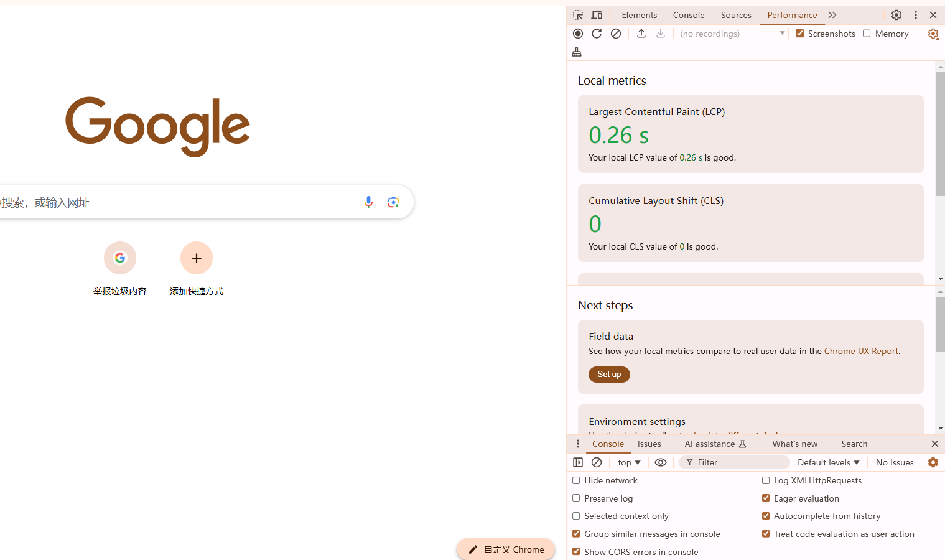945x560 pixels.
Task: Search by image with Google Lens icon
Action: pyautogui.click(x=393, y=202)
